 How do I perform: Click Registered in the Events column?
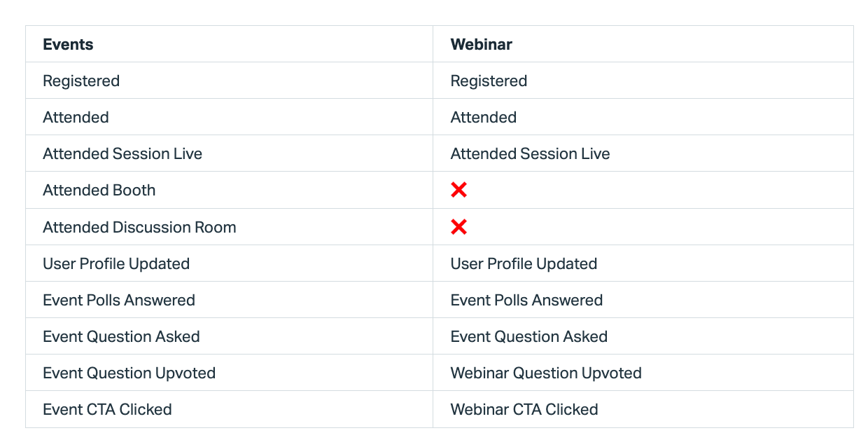[x=81, y=81]
